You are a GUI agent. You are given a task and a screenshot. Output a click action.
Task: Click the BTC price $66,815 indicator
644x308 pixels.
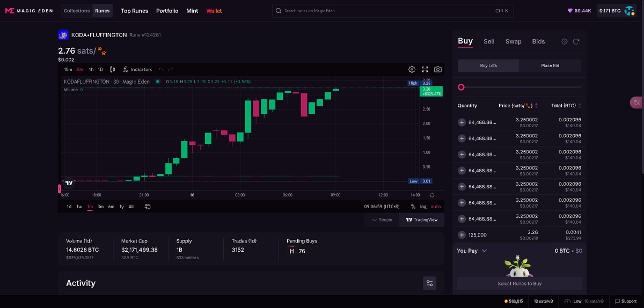pos(513,301)
